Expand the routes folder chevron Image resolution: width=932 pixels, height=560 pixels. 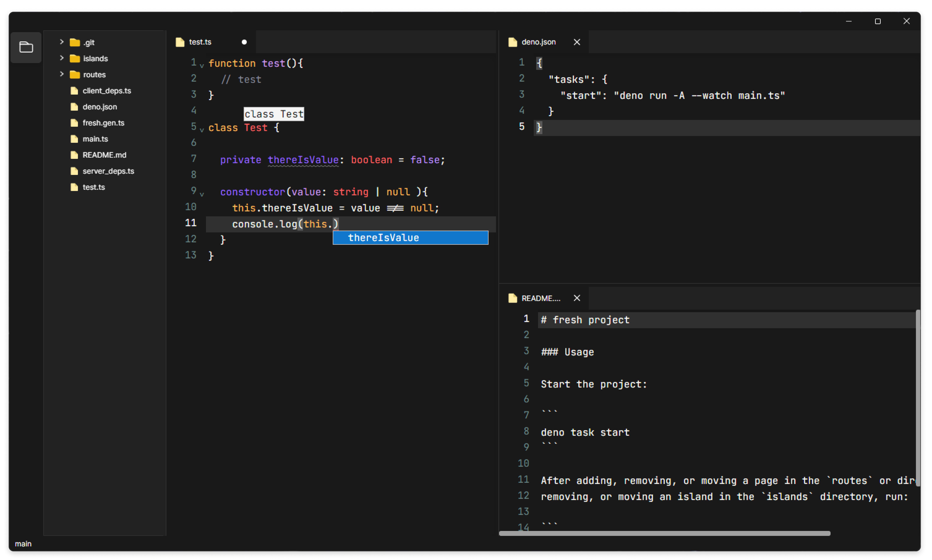point(62,74)
